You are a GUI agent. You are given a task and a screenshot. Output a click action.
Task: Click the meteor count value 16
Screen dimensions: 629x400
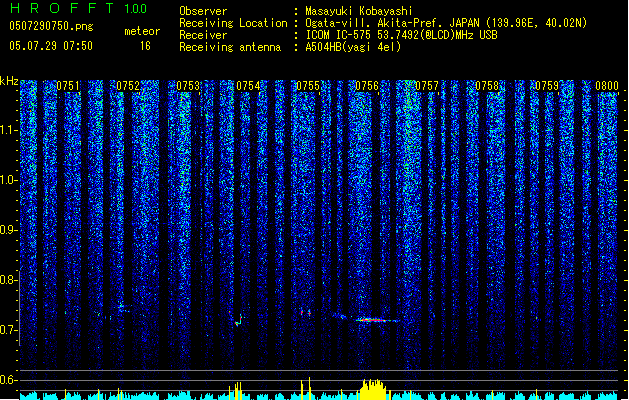145,46
